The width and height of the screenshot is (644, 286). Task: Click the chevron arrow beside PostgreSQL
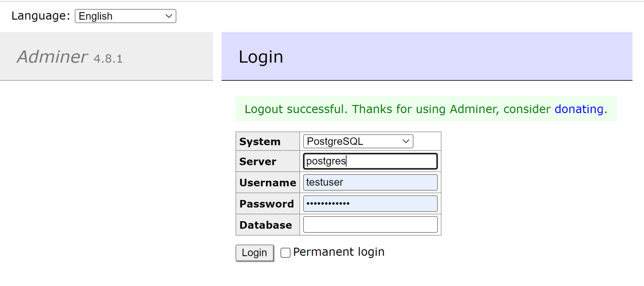pos(406,141)
